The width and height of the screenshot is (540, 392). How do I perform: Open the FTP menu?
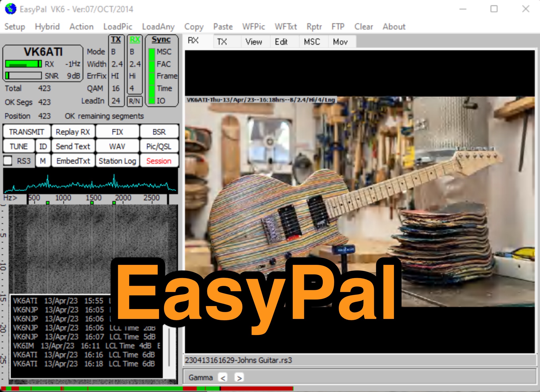(x=338, y=27)
